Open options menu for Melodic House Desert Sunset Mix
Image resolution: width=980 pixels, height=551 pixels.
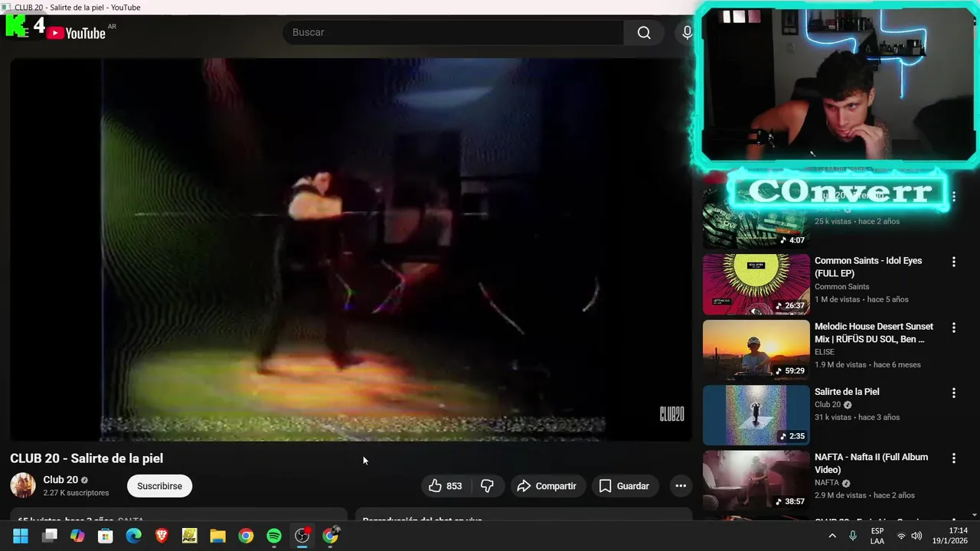pos(953,328)
